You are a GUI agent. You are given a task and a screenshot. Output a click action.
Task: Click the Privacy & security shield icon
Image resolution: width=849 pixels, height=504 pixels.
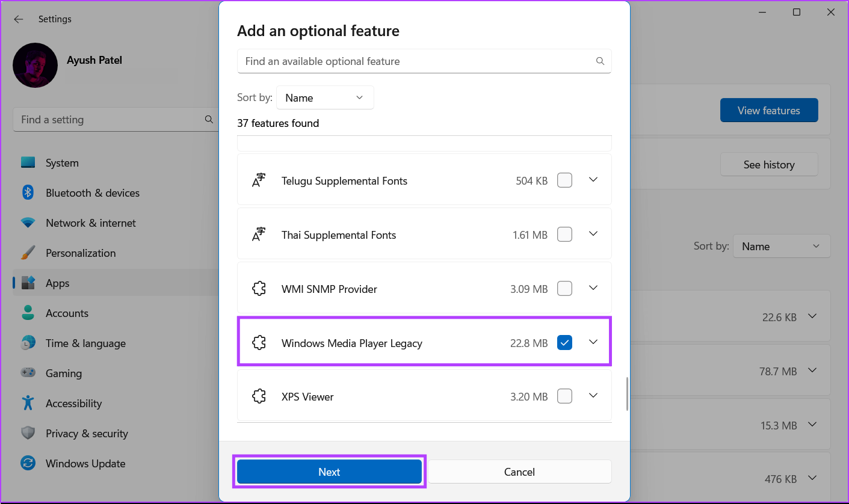tap(28, 433)
